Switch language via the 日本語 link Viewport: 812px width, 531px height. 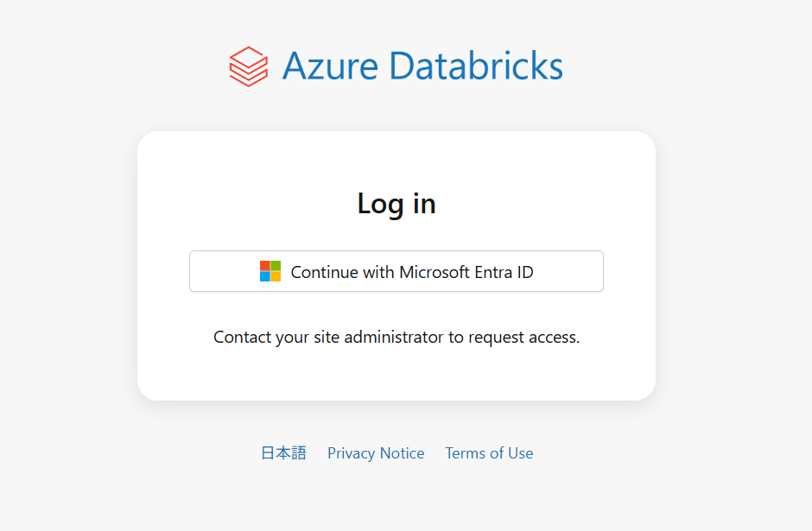[x=283, y=453]
